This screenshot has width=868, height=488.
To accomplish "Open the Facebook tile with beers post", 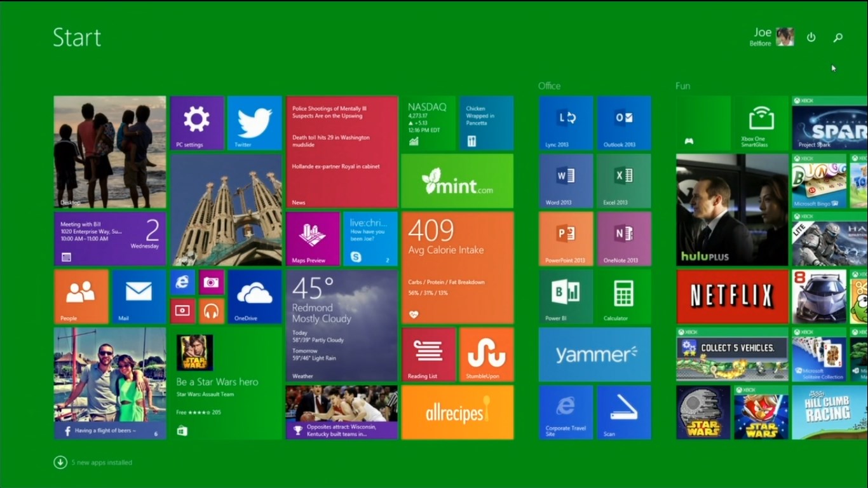I will click(110, 383).
